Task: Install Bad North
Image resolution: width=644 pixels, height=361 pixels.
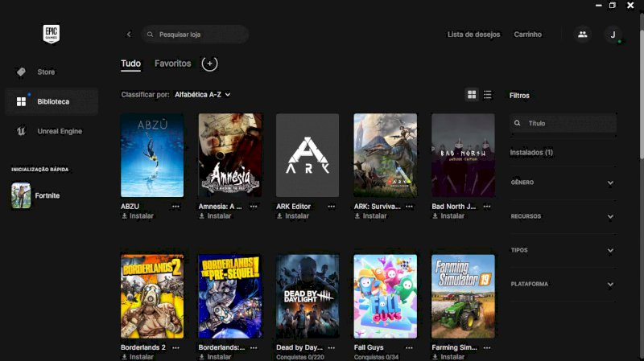Action: click(x=448, y=215)
